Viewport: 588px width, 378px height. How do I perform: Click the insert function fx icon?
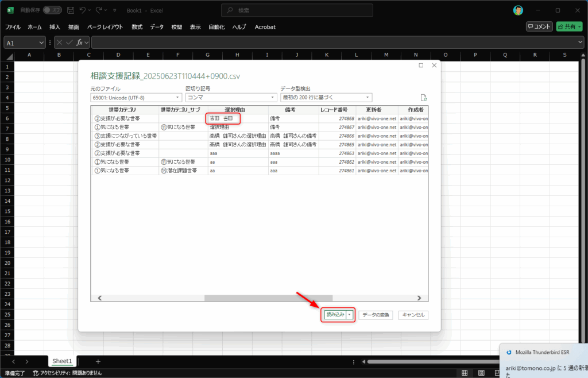(x=80, y=43)
